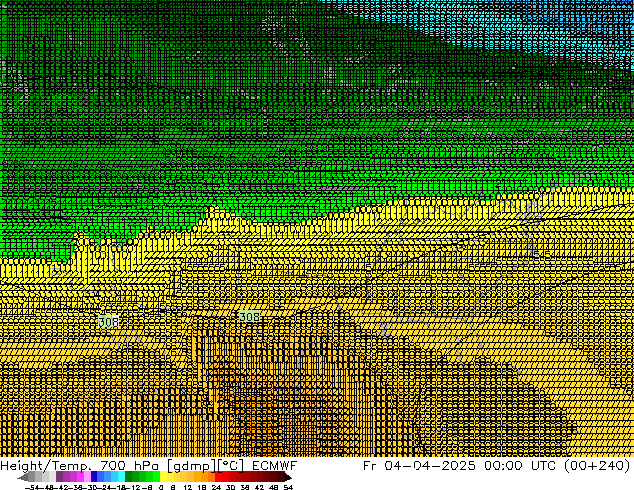Click the '[gdmp]' unit label
The height and width of the screenshot is (490, 634).
(192, 466)
